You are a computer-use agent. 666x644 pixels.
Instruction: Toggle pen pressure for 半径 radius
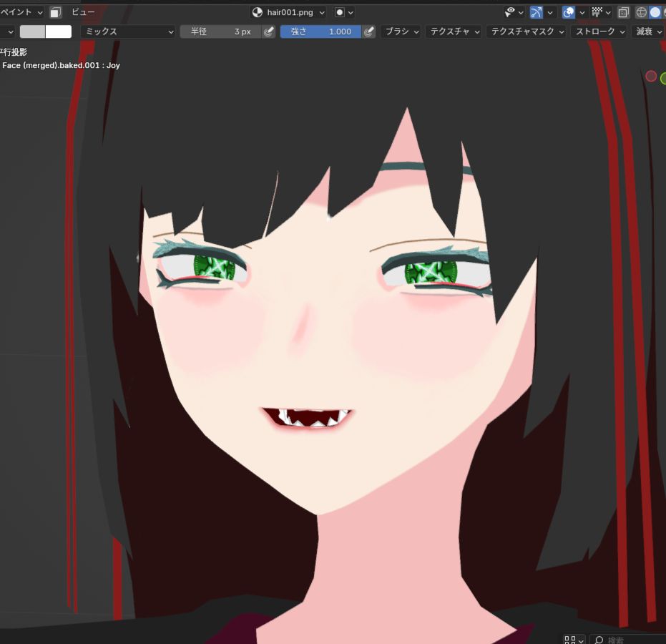tap(268, 31)
